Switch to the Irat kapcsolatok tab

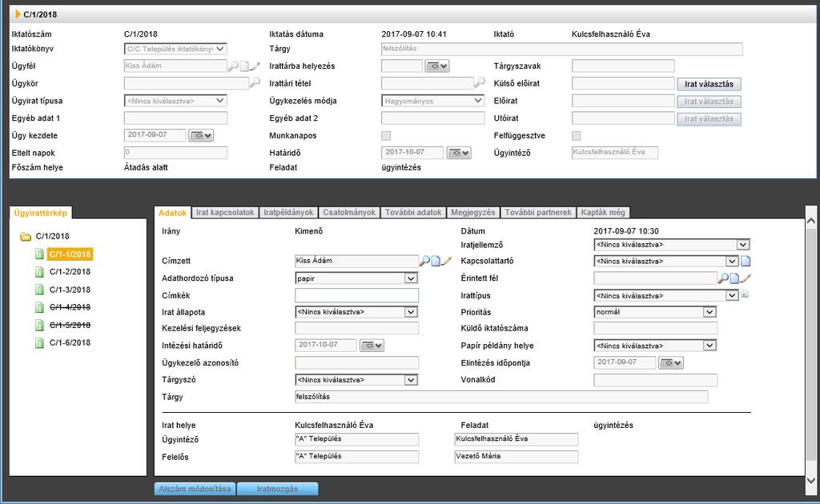(x=225, y=213)
